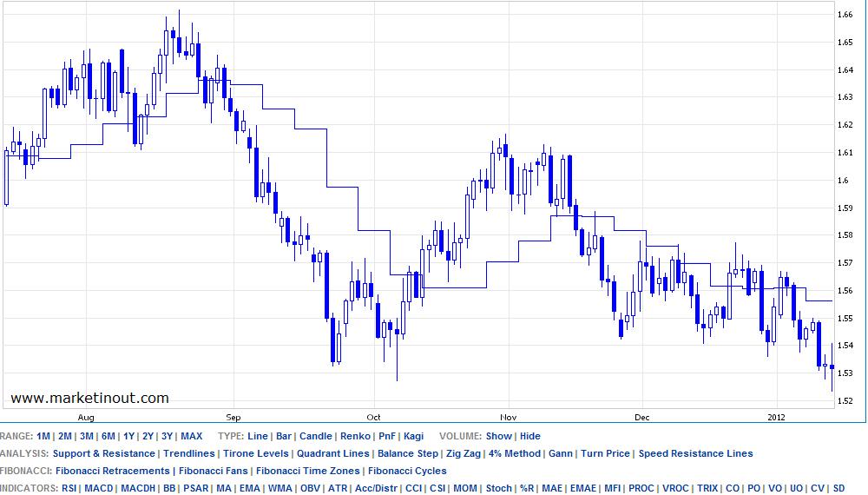Apply Speed Resistance Lines analysis
Viewport: 868px width, 495px height.
pyautogui.click(x=696, y=453)
